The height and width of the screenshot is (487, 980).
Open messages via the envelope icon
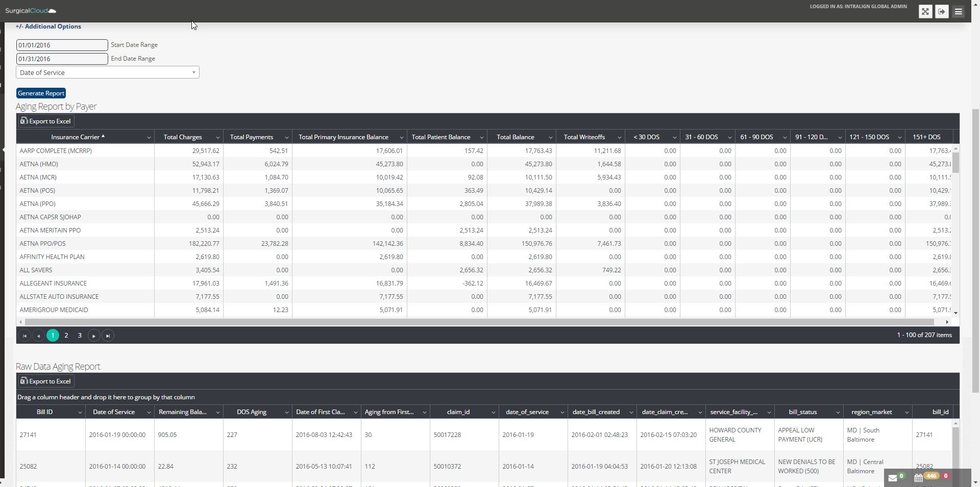(x=893, y=478)
